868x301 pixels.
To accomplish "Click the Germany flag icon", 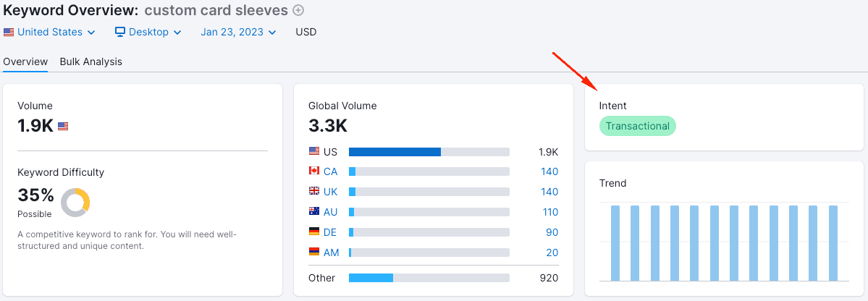I will (x=314, y=232).
